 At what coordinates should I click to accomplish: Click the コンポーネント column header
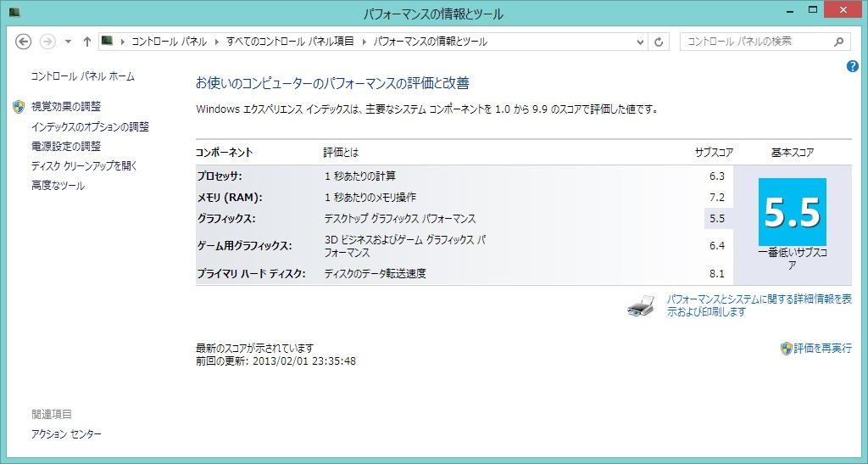click(224, 153)
